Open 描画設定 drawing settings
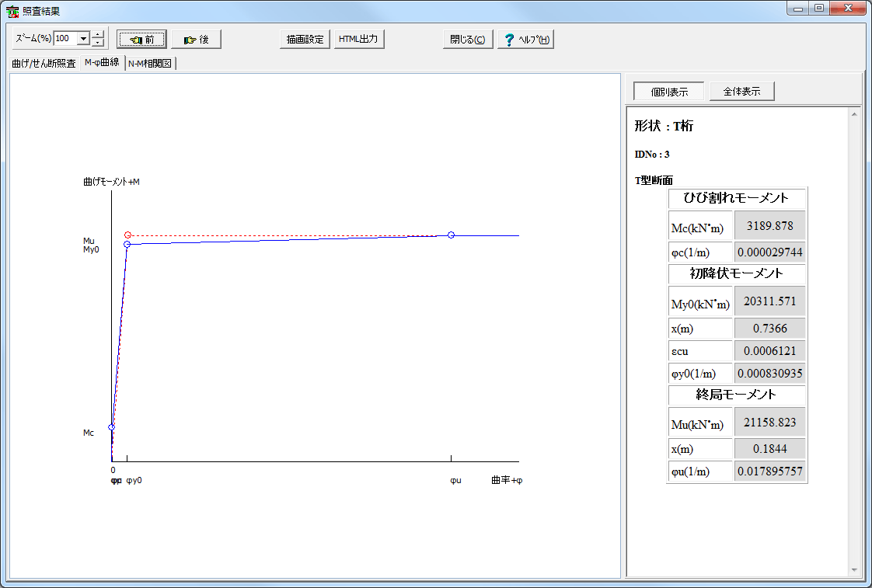This screenshot has height=588, width=872. [305, 39]
